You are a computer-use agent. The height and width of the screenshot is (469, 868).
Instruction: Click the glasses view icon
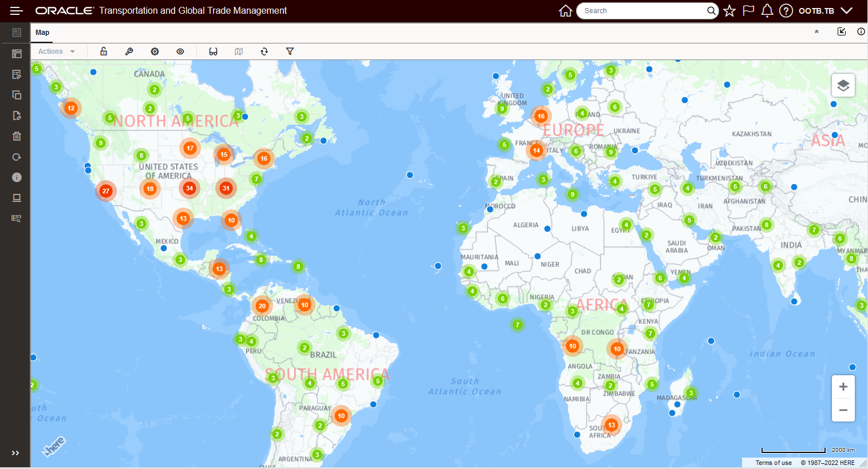pos(213,51)
